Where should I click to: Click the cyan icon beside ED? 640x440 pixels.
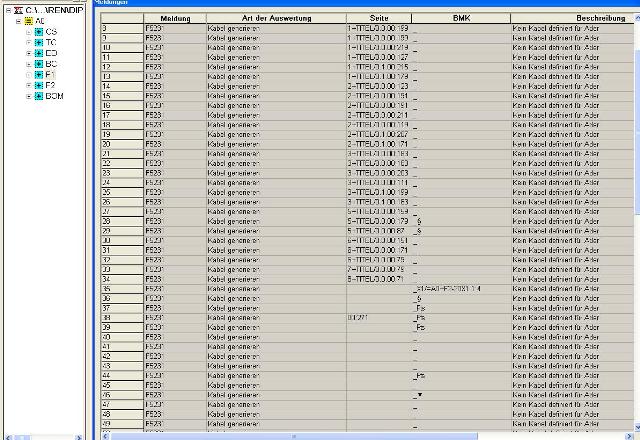(x=39, y=53)
